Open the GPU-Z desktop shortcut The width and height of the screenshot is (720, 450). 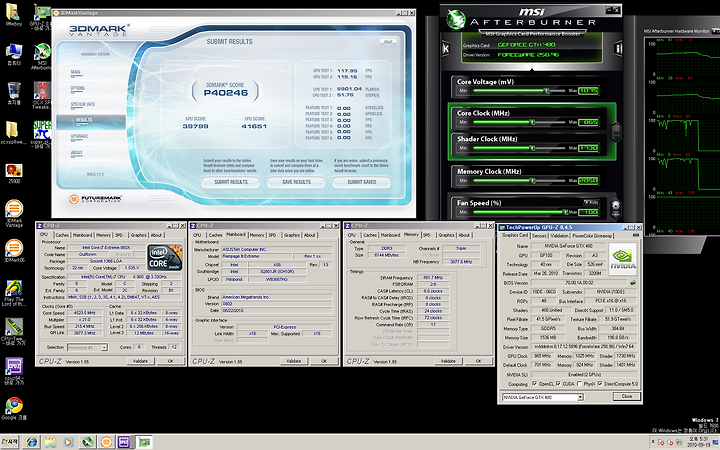tap(42, 17)
